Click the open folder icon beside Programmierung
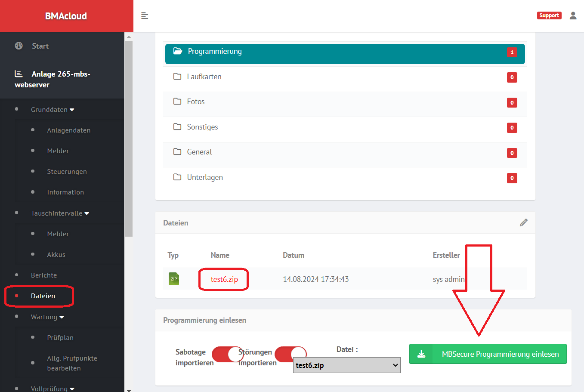 click(178, 51)
